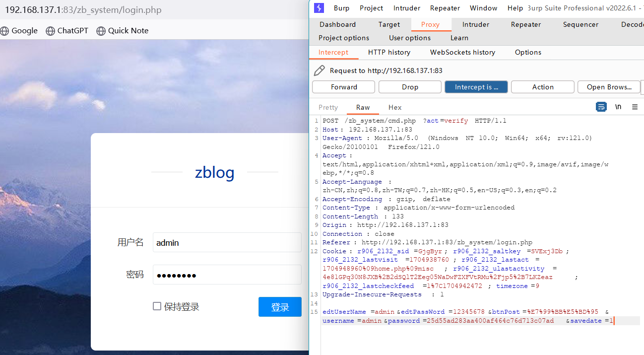Click the Content-Type header line
This screenshot has height=355, width=644.
pos(418,208)
